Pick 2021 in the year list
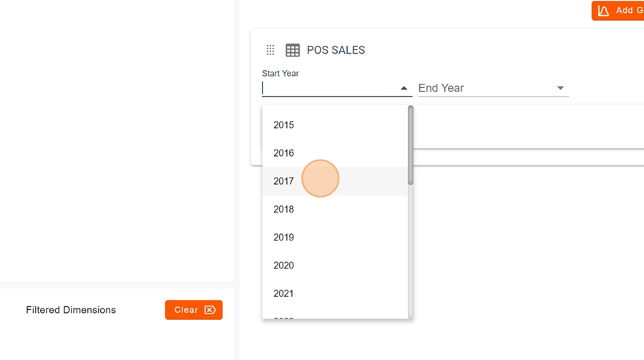Image resolution: width=644 pixels, height=360 pixels. click(284, 293)
